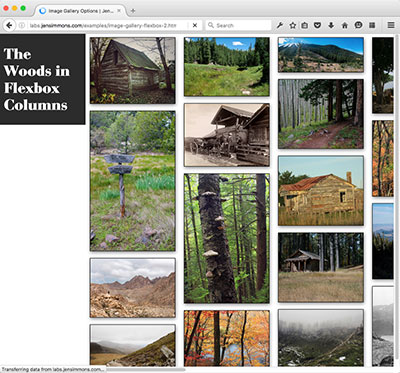400x373 pixels.
Task: Open the small cabin among pines photo
Action: (x=321, y=267)
